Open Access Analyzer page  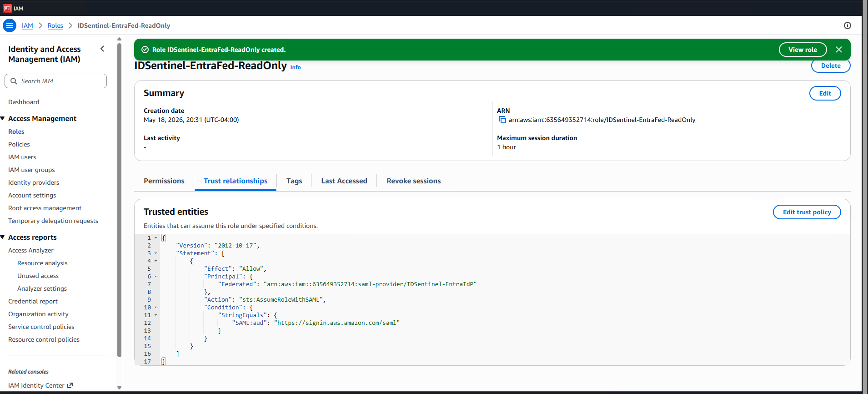tap(31, 250)
